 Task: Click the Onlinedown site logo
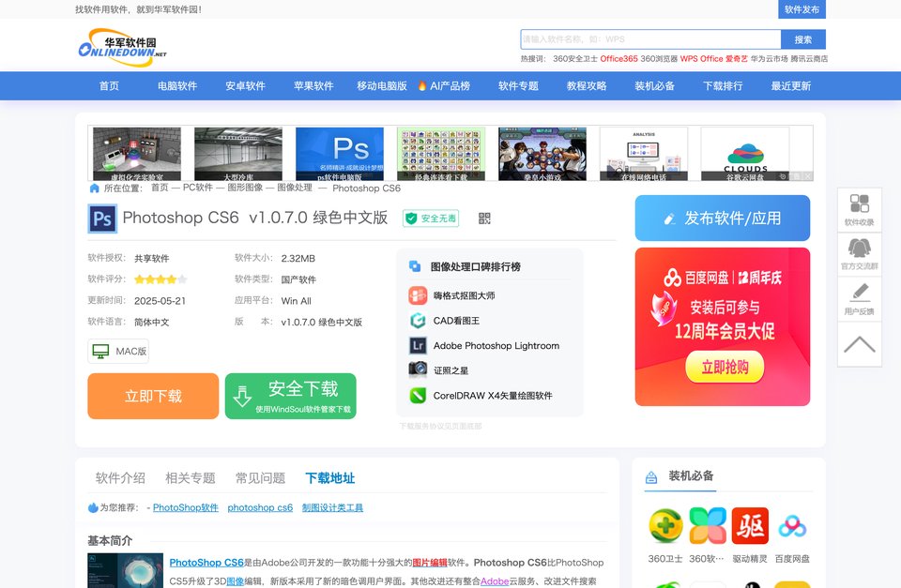tap(122, 48)
